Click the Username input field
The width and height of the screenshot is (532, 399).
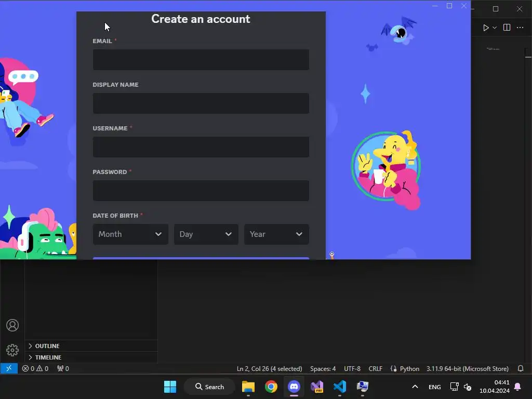tap(201, 147)
